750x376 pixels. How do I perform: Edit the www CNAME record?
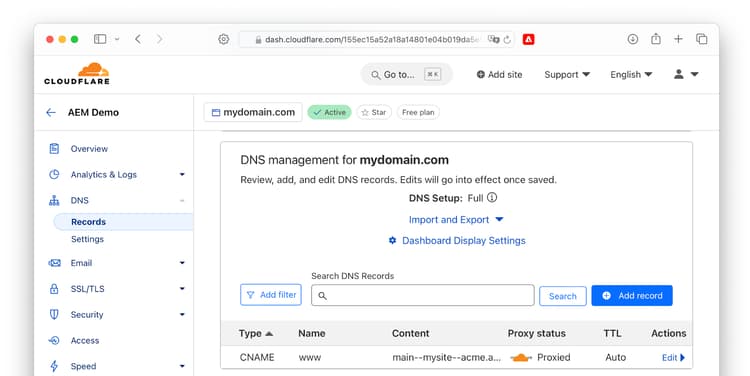tap(673, 357)
